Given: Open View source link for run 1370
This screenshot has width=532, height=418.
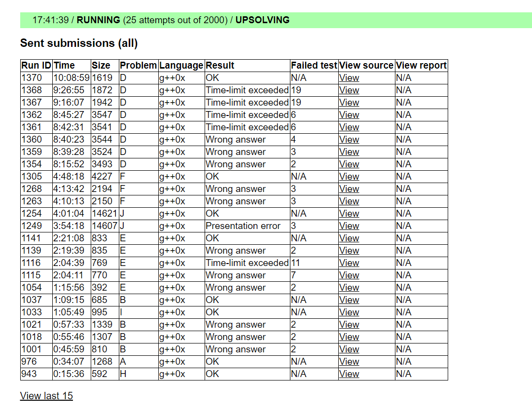Looking at the screenshot, I should click(x=349, y=78).
